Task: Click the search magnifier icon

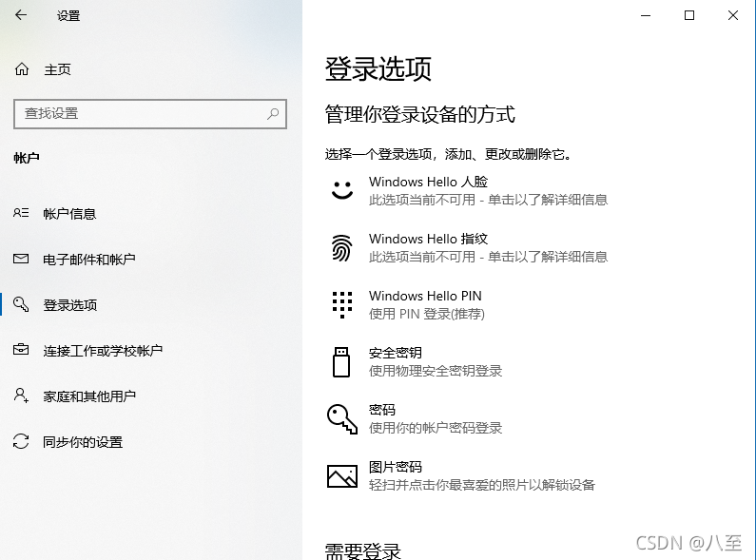Action: tap(273, 114)
